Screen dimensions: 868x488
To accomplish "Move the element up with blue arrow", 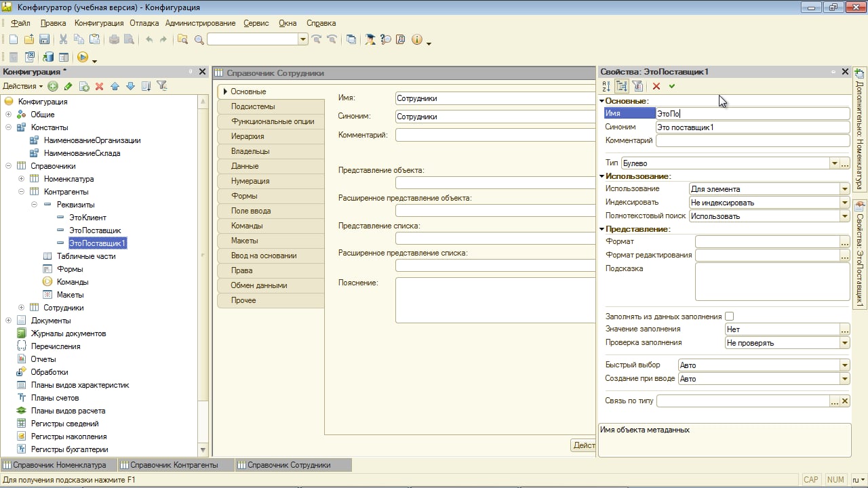I will click(x=115, y=86).
